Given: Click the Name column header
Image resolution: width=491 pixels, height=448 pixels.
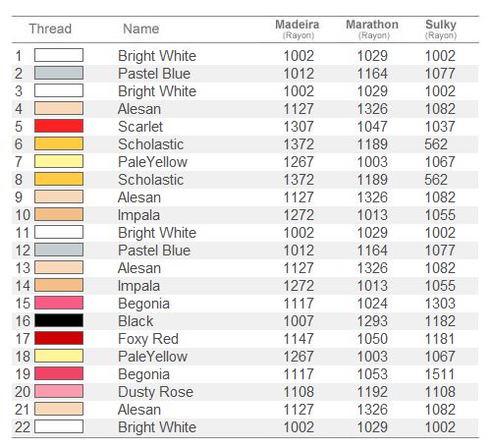Looking at the screenshot, I should pyautogui.click(x=141, y=28).
